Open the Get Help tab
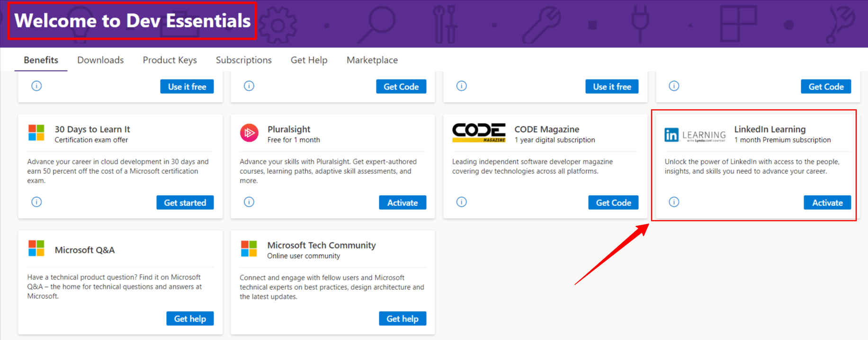Viewport: 868px width, 340px height. tap(309, 60)
